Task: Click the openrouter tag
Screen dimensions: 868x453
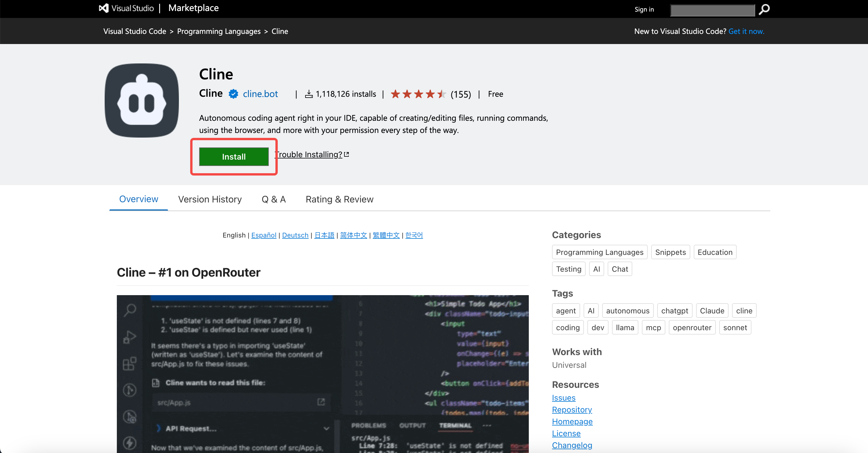Action: [x=692, y=328]
